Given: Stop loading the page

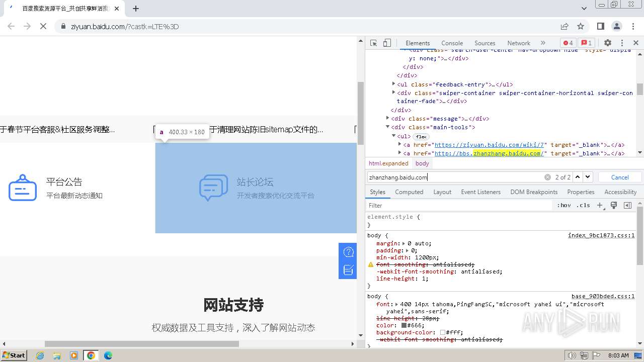Looking at the screenshot, I should coord(43,26).
